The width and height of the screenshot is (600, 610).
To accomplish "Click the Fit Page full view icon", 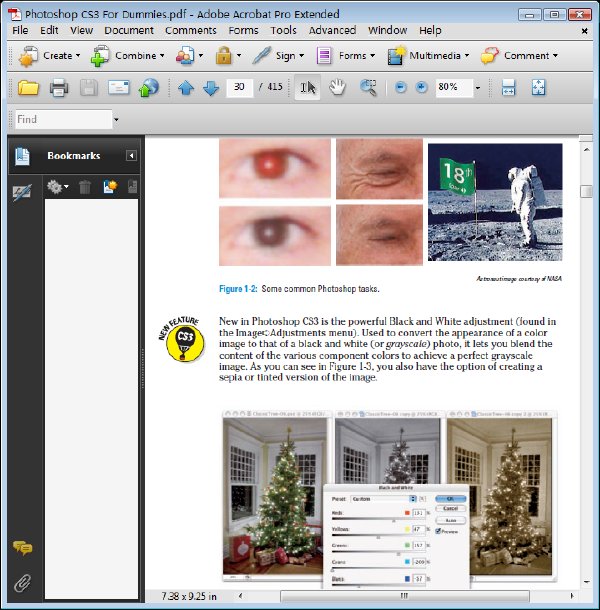I will pos(539,88).
